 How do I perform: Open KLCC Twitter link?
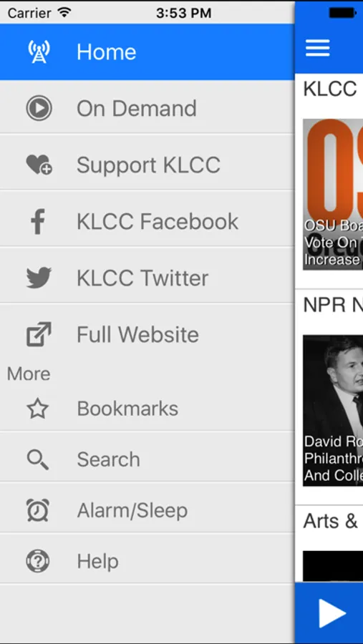(147, 278)
